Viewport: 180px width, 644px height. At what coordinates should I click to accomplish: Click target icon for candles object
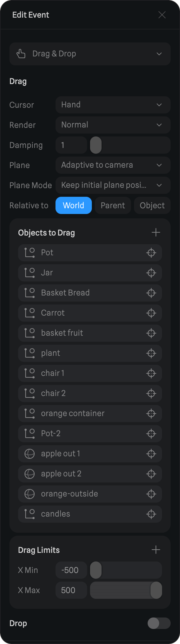point(151,514)
